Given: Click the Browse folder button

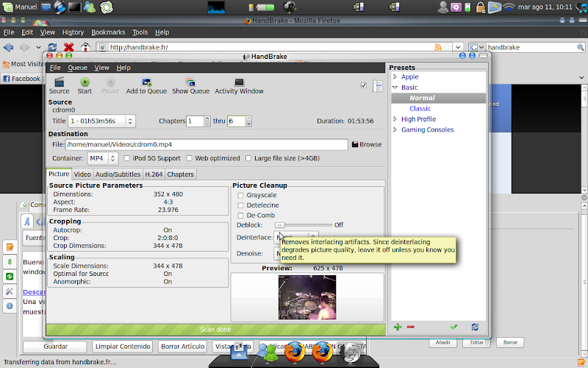Looking at the screenshot, I should tap(367, 144).
